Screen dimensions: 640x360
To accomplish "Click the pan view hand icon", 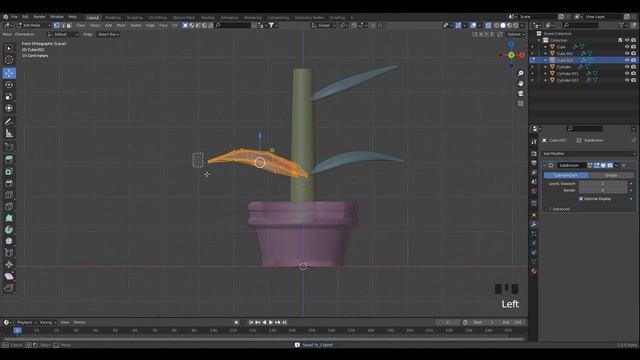I will pyautogui.click(x=521, y=83).
